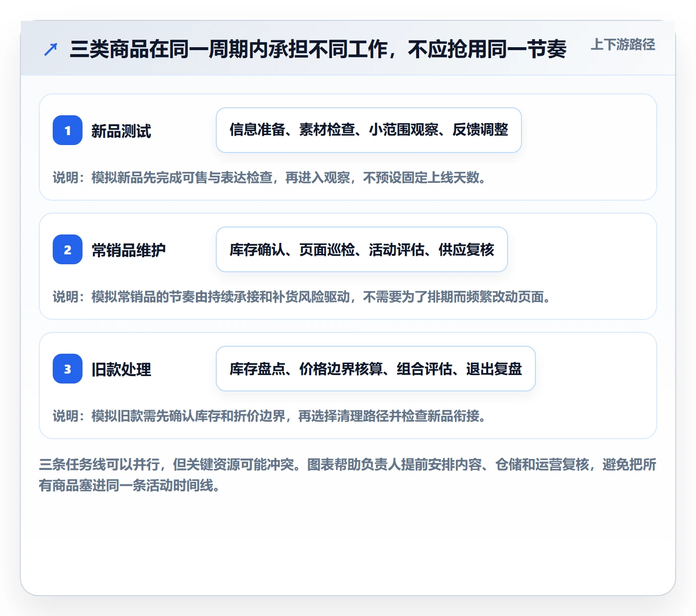Click the 上下游路径 label in header
The width and height of the screenshot is (696, 616).
click(x=623, y=45)
